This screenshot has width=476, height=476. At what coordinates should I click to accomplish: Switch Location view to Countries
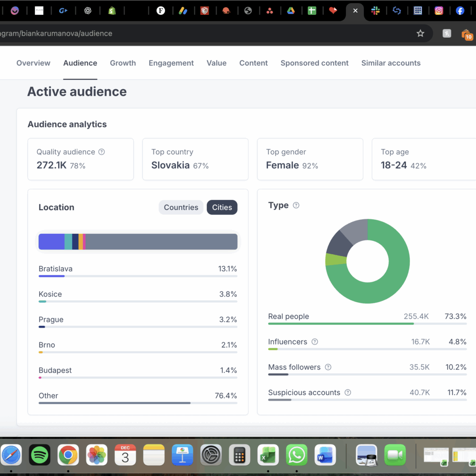click(181, 207)
